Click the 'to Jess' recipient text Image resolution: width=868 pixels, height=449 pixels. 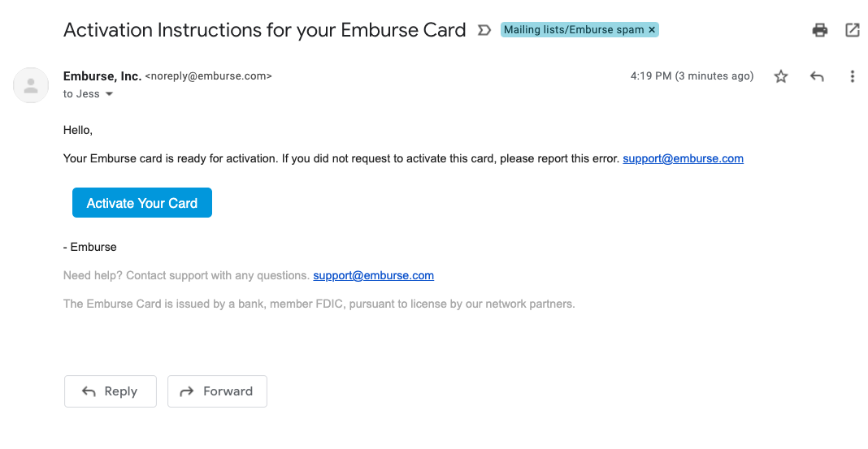click(81, 94)
